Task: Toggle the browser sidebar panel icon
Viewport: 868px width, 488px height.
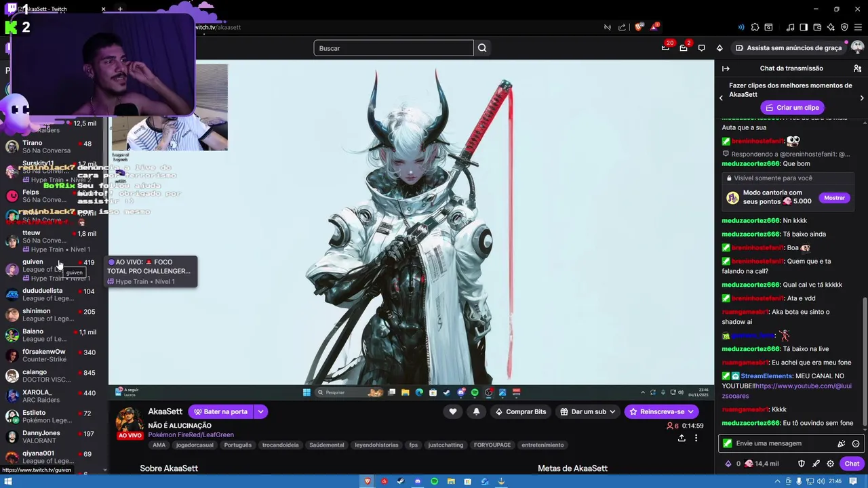Action: click(x=804, y=27)
